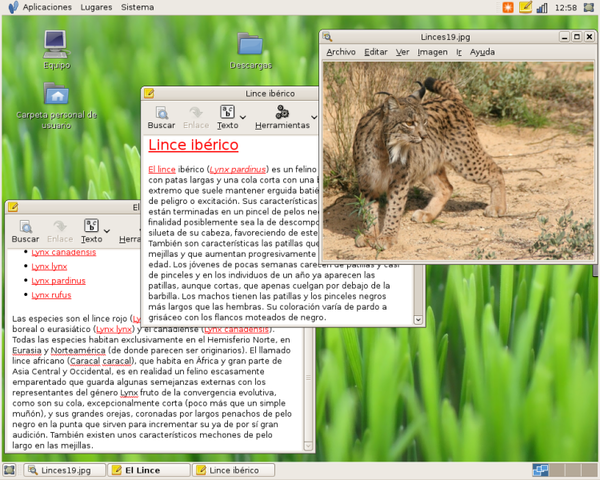Open Ir menu in image viewer

click(459, 52)
